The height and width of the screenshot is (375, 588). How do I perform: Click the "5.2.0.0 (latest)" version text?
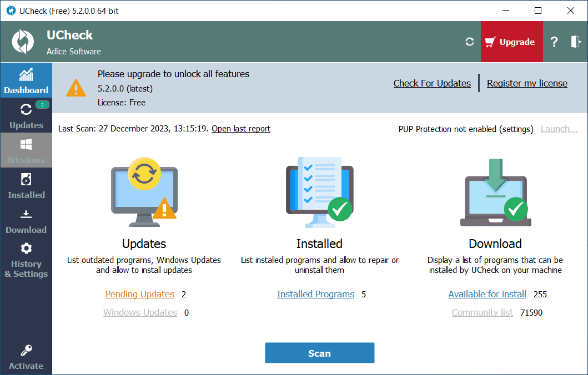coord(125,88)
